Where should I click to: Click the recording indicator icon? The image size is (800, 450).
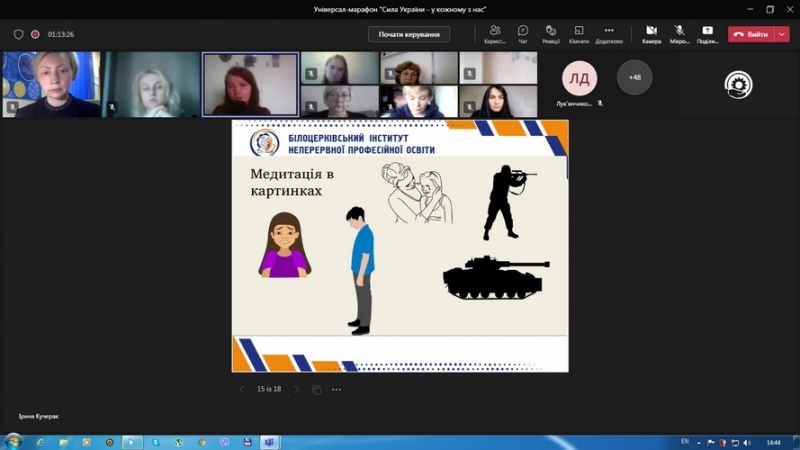(35, 34)
